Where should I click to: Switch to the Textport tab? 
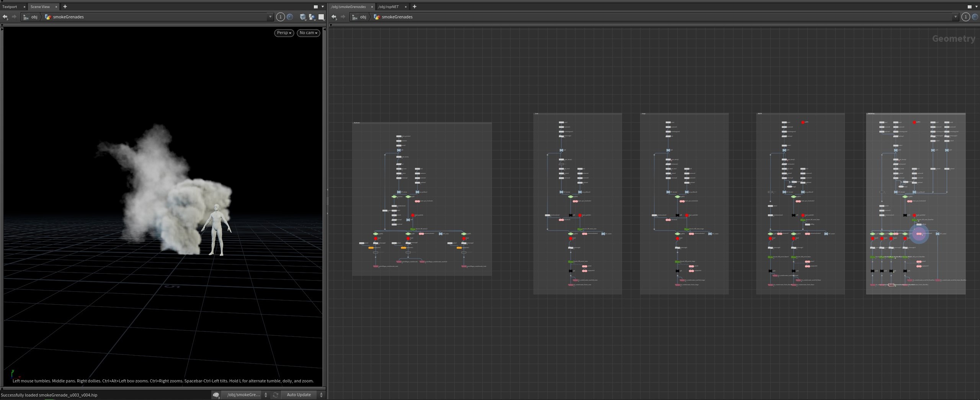tap(10, 7)
